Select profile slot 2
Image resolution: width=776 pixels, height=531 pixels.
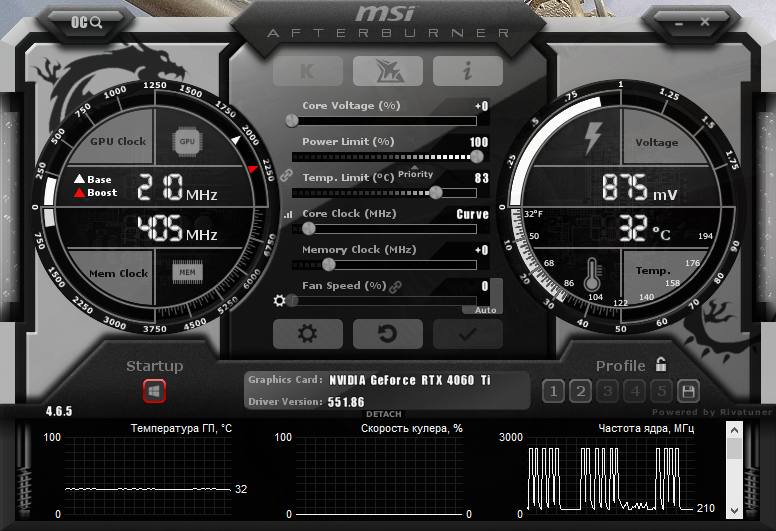click(x=581, y=391)
